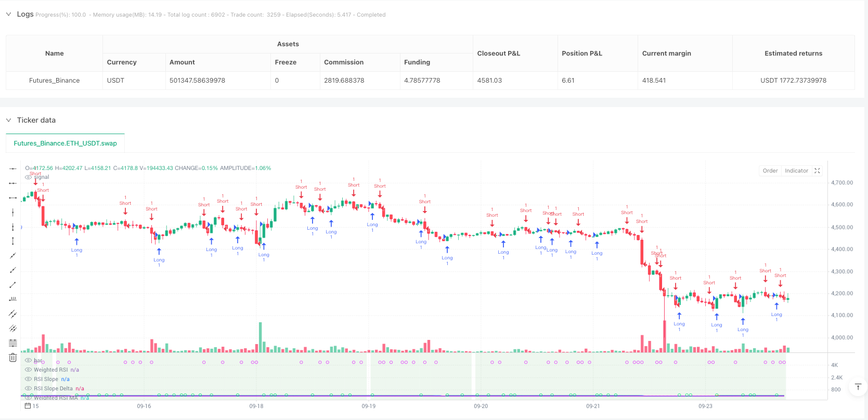
Task: Collapse the Logs section
Action: coord(8,15)
